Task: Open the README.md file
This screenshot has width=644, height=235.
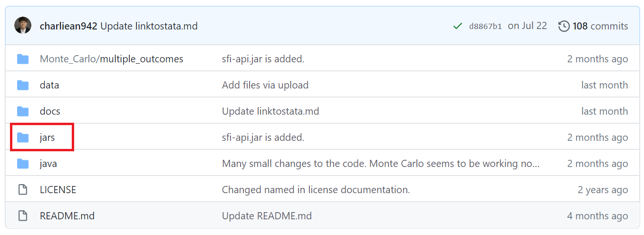Action: (x=67, y=216)
